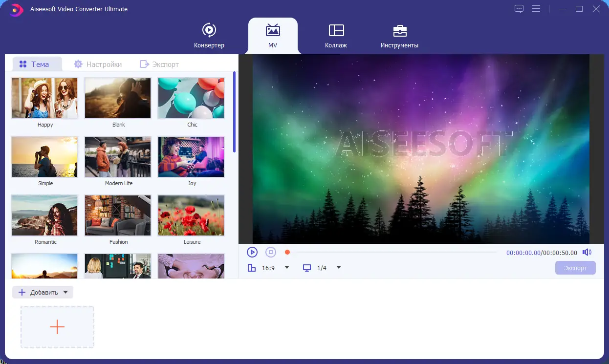Switch to the Настройки sub-tab

[97, 64]
